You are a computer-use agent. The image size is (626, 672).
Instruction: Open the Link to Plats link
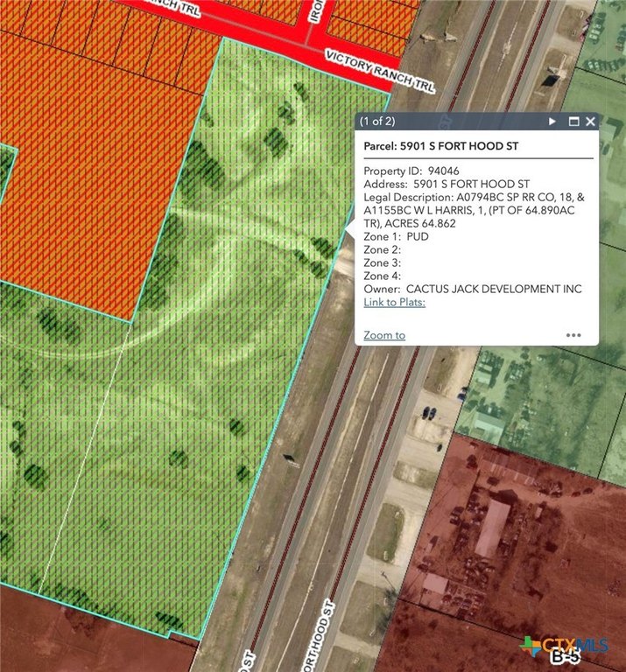click(394, 302)
